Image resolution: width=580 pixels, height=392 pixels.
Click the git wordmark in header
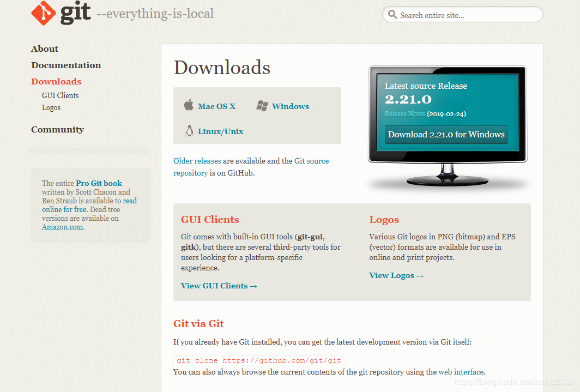75,12
